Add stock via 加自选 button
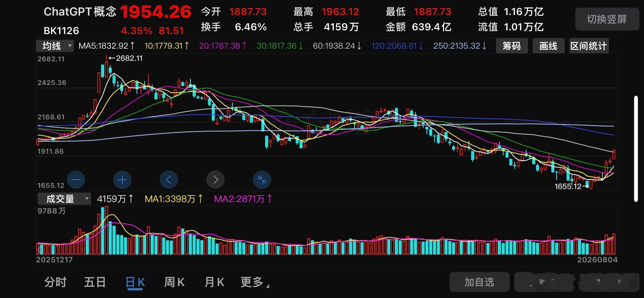 coord(479,282)
